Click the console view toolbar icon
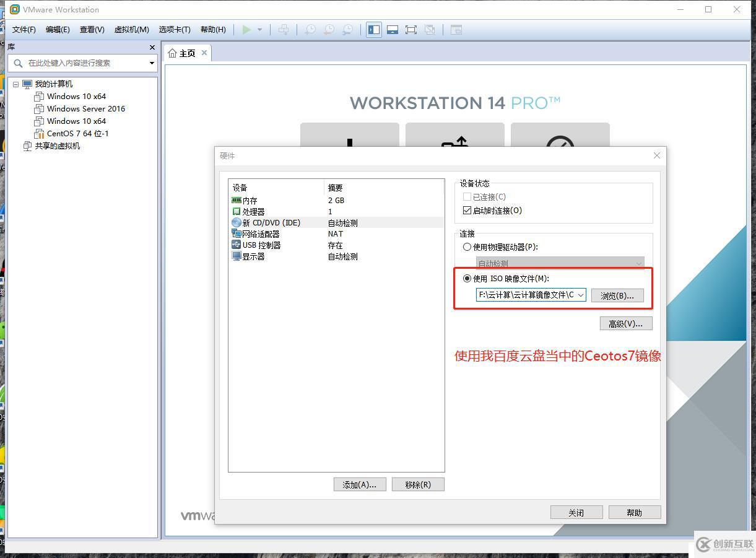 [x=456, y=30]
